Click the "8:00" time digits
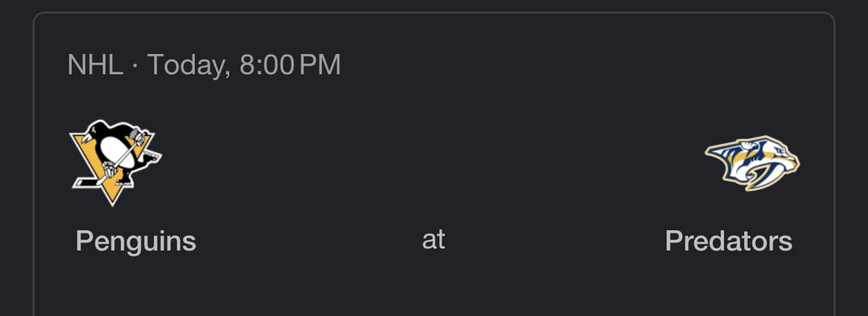This screenshot has width=868, height=316. coord(266,65)
